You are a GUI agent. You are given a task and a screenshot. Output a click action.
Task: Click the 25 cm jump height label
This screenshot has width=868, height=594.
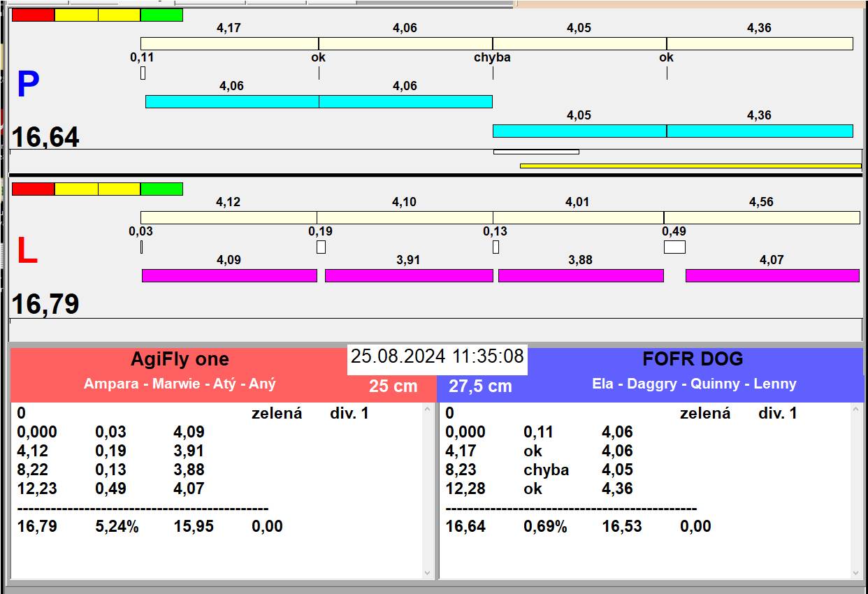point(393,386)
